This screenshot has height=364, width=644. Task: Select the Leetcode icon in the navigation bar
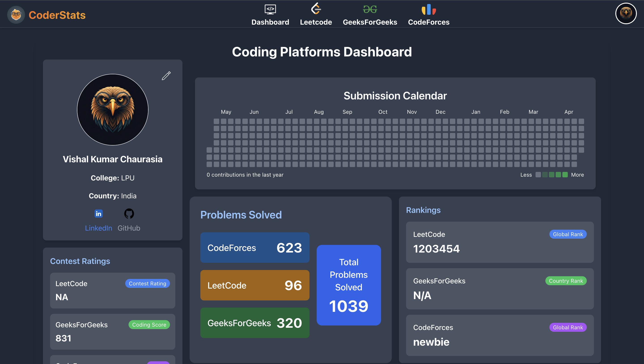pos(316,9)
